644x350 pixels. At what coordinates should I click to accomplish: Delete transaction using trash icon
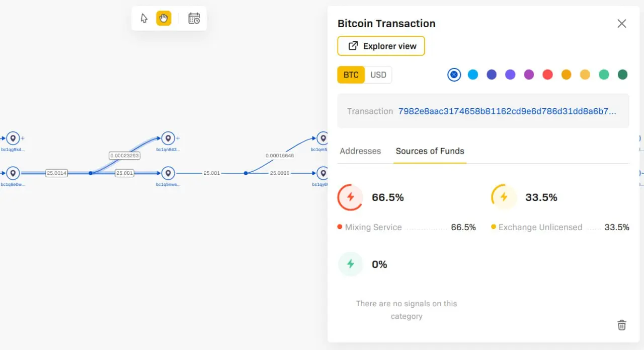coord(622,325)
